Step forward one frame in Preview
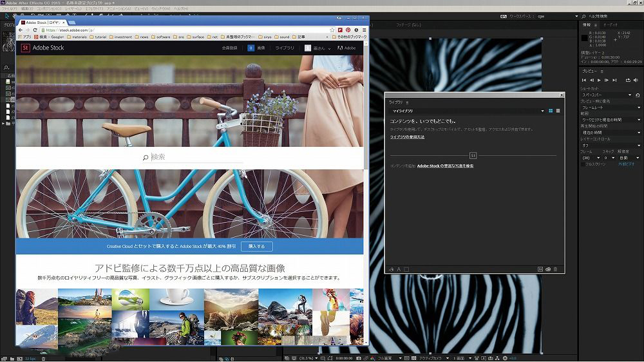The height and width of the screenshot is (362, 644). point(606,80)
